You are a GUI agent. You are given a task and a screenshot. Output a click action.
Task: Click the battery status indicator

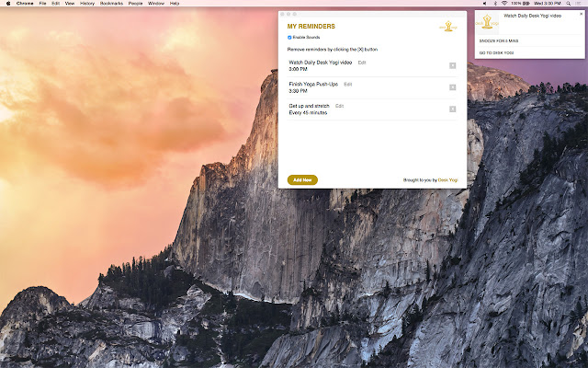521,4
